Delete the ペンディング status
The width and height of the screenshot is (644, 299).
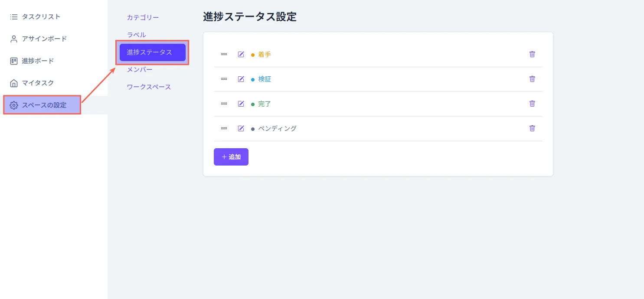click(x=532, y=128)
